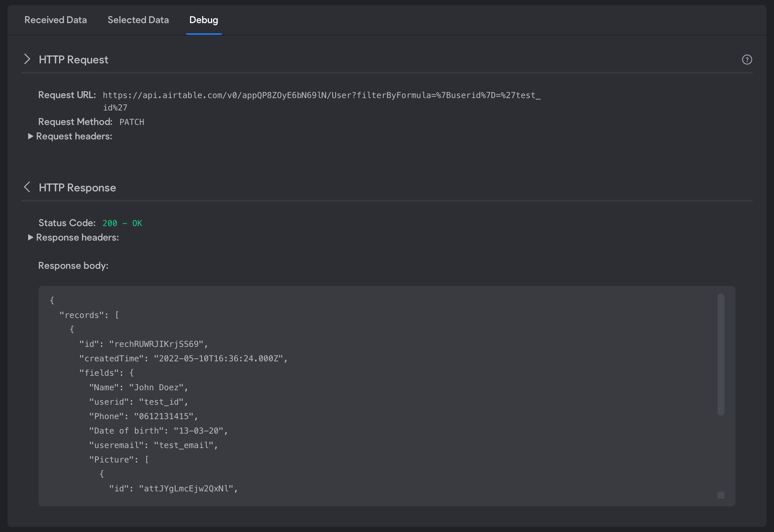The height and width of the screenshot is (532, 774).
Task: Click the 200 – OK status code
Action: point(122,223)
